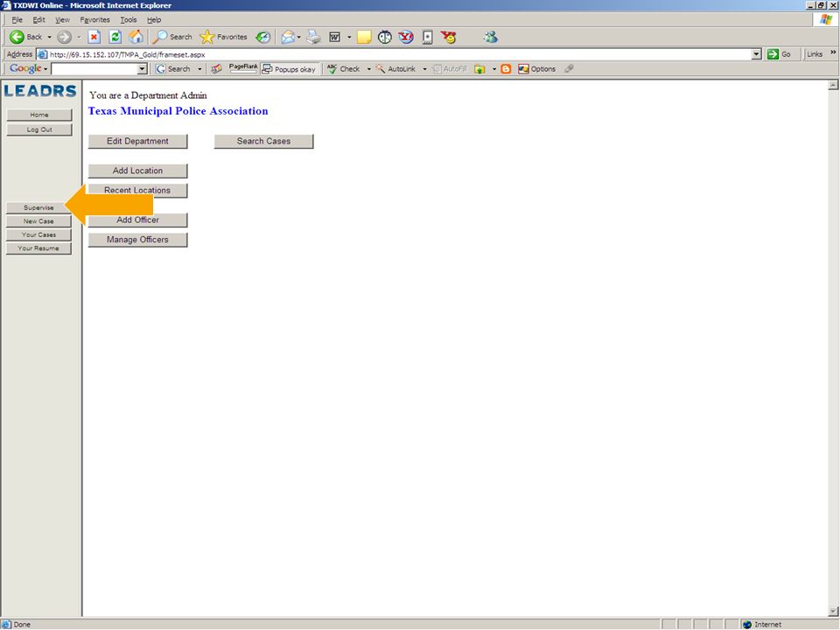This screenshot has height=630, width=840.
Task: Open the Help menu
Action: click(x=154, y=20)
